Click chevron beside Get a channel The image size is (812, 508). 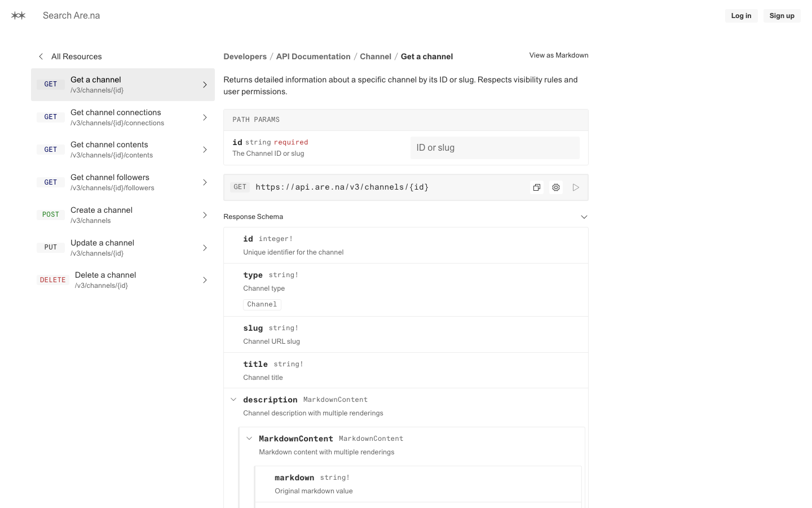[x=205, y=85]
